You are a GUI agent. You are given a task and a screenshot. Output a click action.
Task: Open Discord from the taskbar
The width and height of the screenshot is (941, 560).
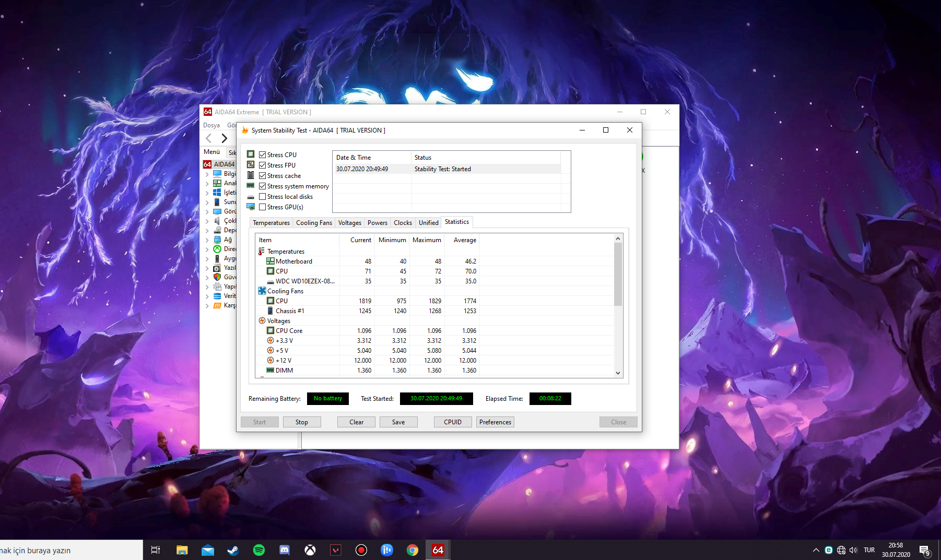[x=285, y=550]
